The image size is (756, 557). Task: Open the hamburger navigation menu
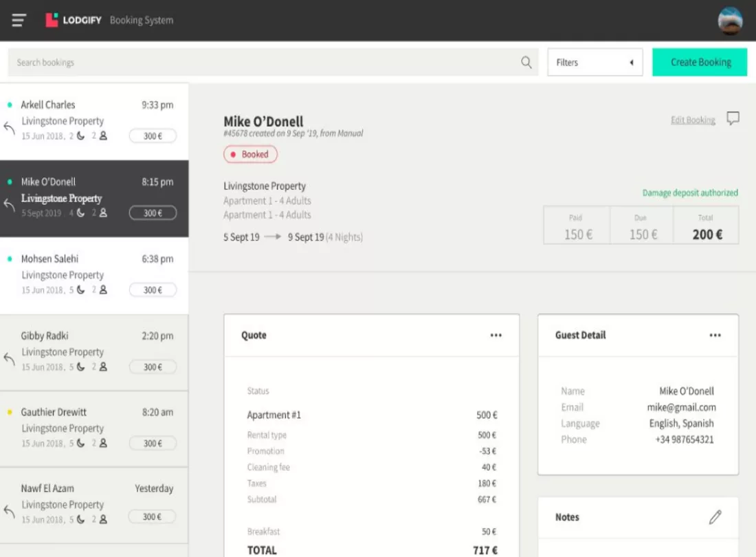click(x=19, y=20)
